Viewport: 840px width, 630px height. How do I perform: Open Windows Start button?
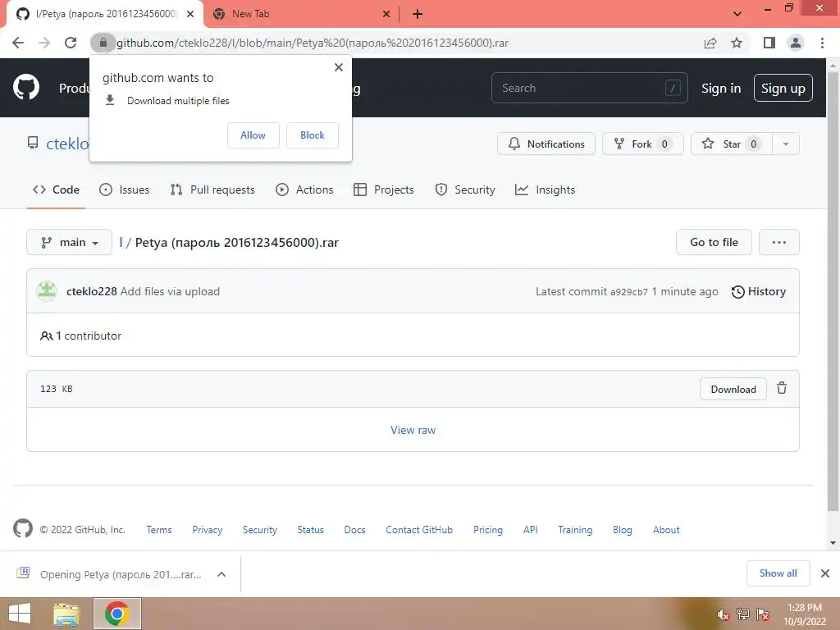(20, 614)
